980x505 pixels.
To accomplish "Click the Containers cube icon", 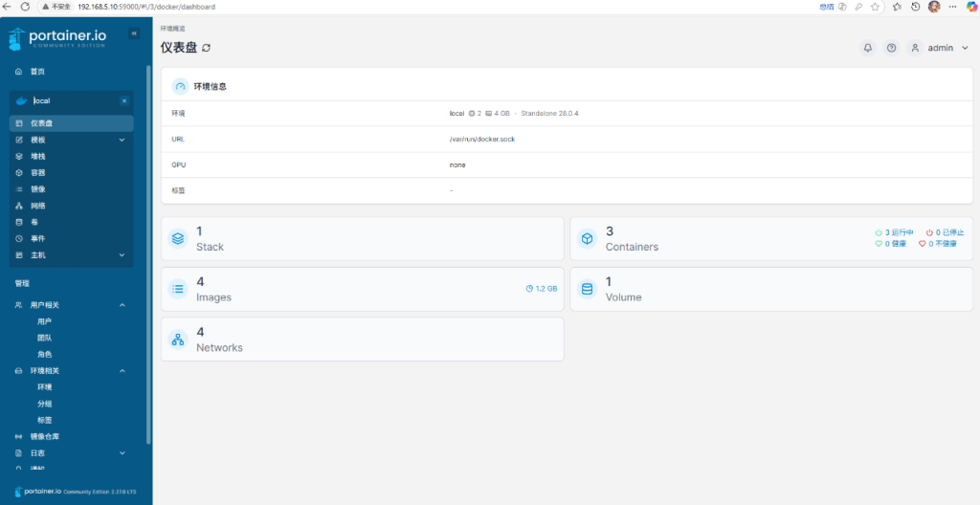I will 587,239.
